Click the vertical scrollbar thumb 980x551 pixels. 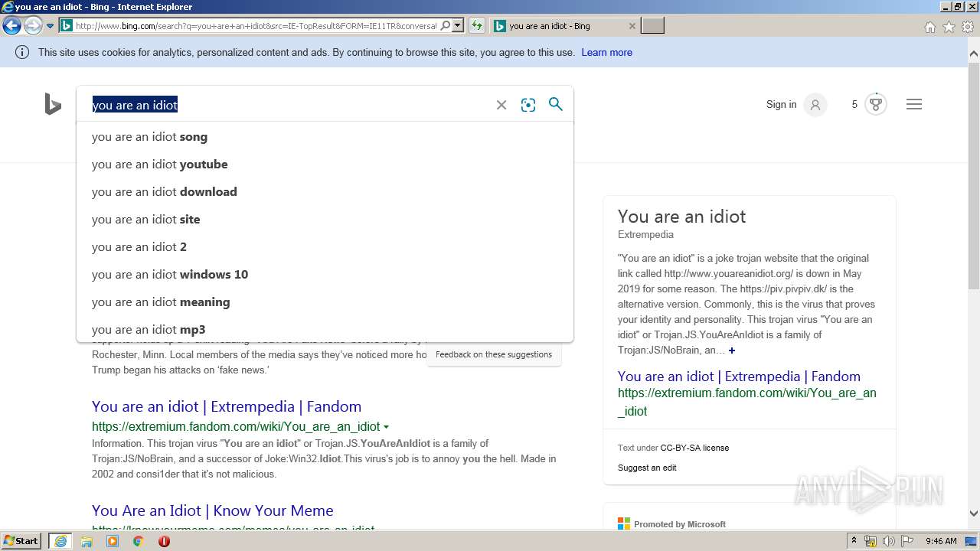(x=974, y=174)
